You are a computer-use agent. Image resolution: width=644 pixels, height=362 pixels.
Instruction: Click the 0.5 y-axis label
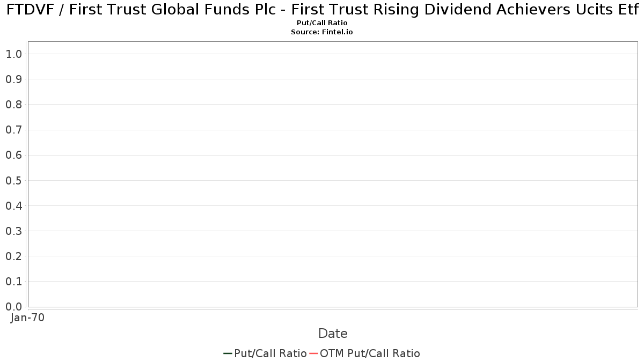click(13, 181)
